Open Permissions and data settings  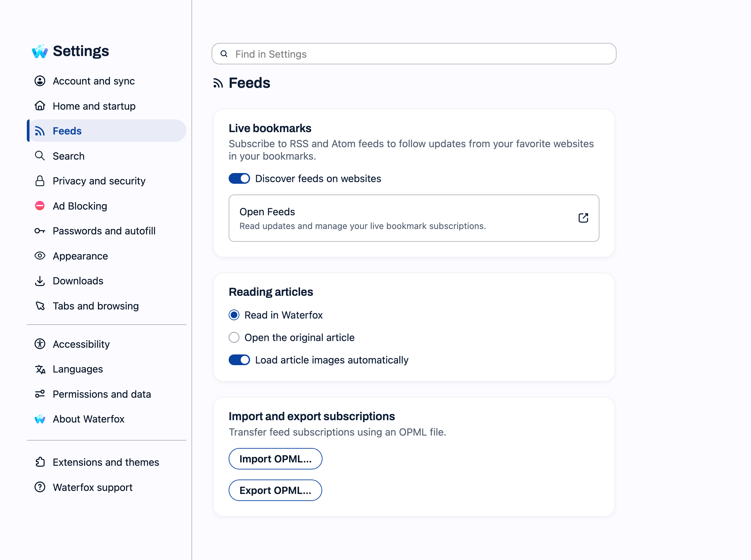[x=106, y=394]
